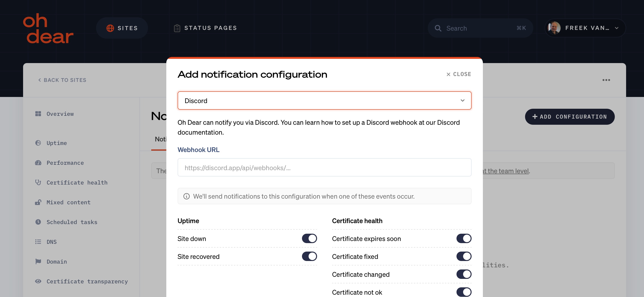Expand the notification type dropdown
644x297 pixels.
pos(324,100)
